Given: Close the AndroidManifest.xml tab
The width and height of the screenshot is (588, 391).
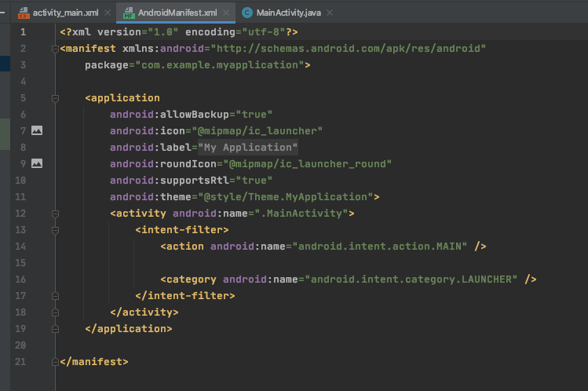Looking at the screenshot, I should pyautogui.click(x=226, y=13).
